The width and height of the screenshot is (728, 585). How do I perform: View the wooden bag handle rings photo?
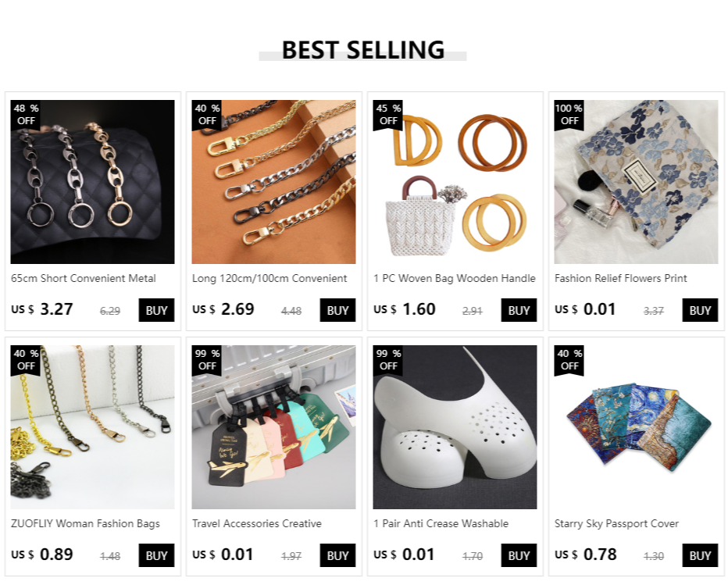(455, 182)
